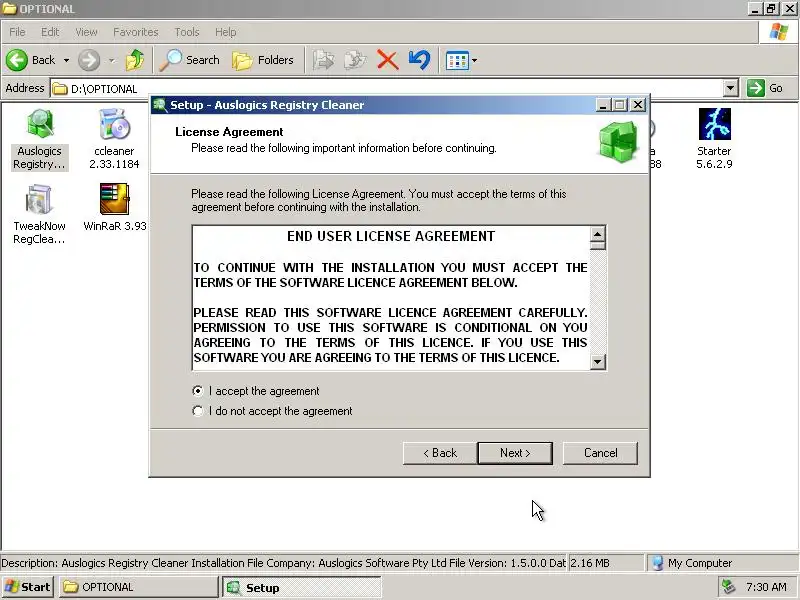Viewport: 800px width, 600px height.
Task: Open the View menu
Action: [x=86, y=32]
